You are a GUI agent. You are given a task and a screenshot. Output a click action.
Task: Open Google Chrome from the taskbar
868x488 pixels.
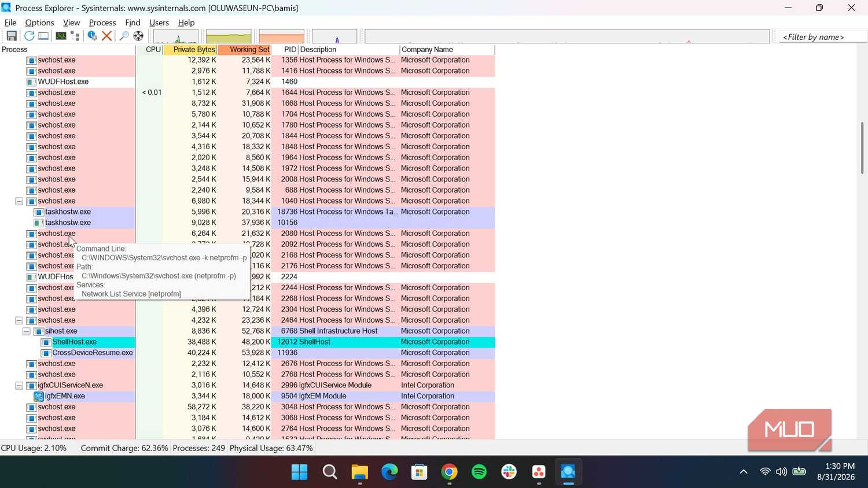point(450,472)
